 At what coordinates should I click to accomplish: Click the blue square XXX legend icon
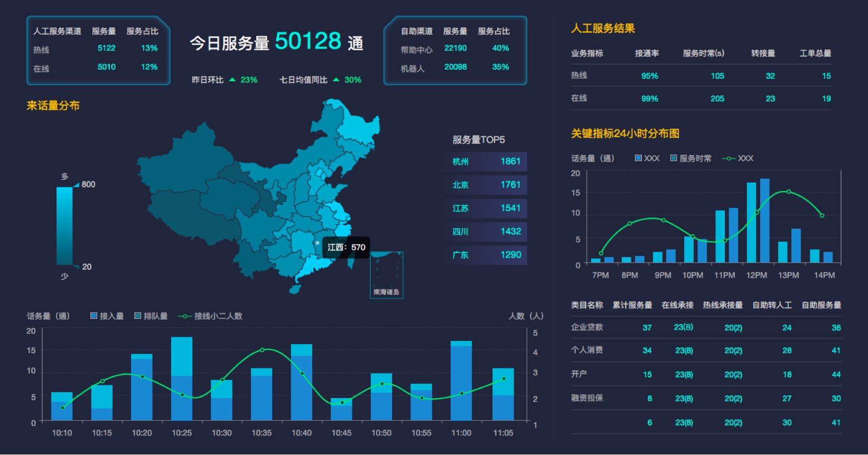click(638, 158)
